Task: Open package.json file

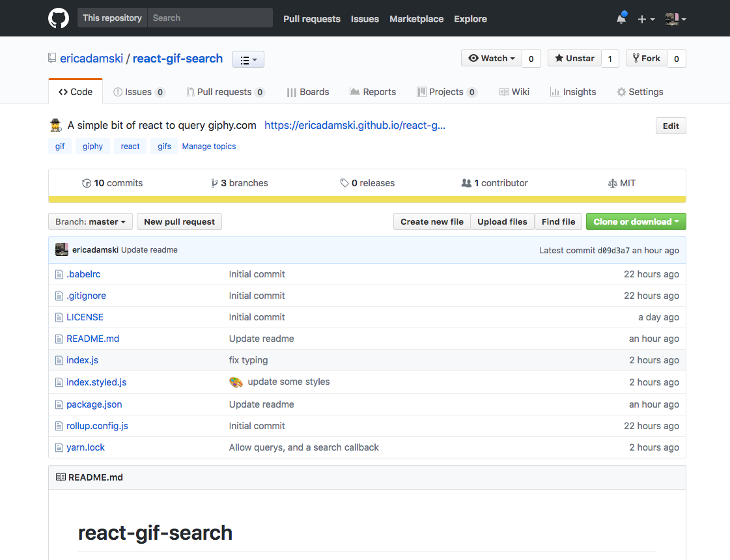Action: point(94,404)
